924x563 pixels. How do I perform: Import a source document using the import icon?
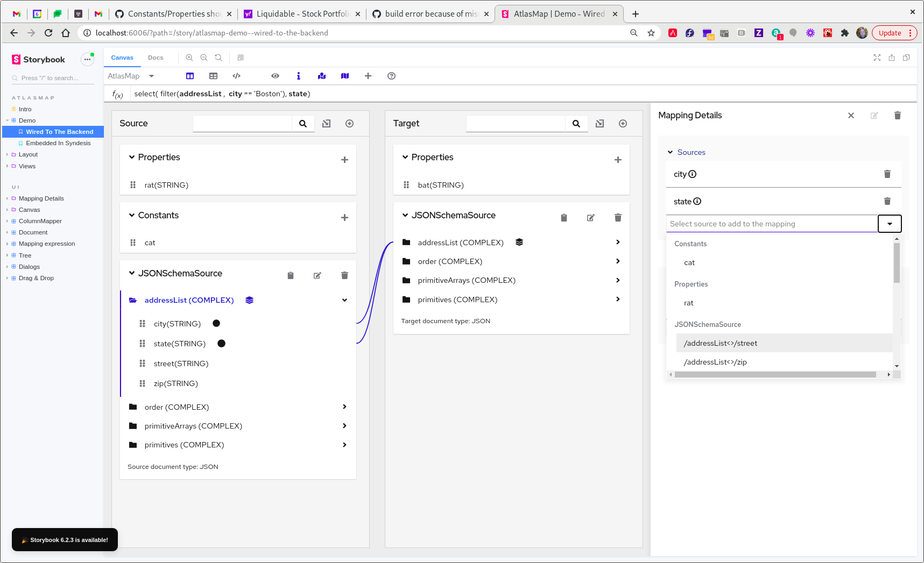tap(326, 123)
